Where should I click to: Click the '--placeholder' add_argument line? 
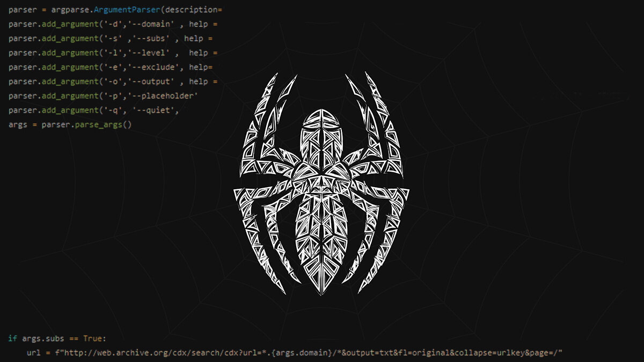click(x=104, y=96)
